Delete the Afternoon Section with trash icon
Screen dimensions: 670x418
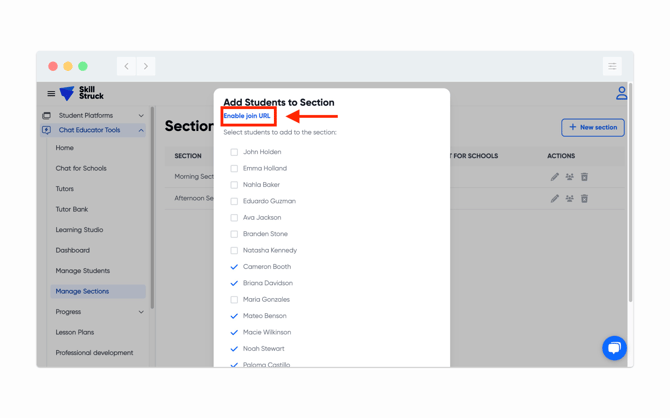coord(585,198)
